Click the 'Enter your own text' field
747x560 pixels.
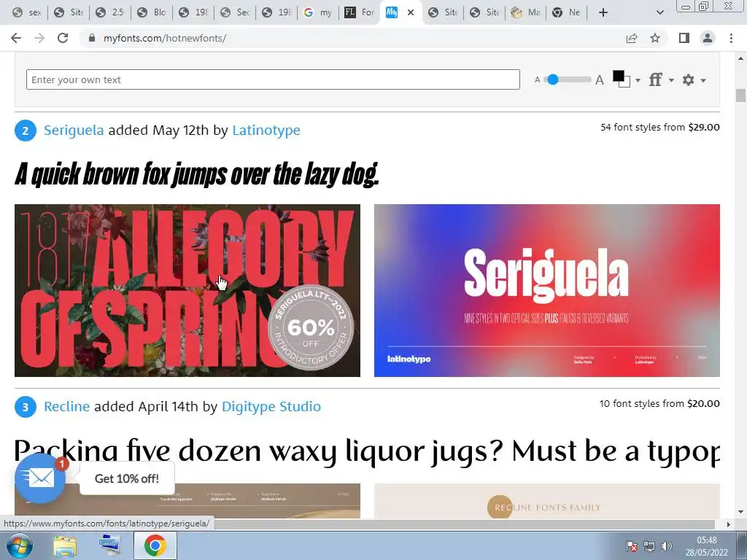pos(273,79)
